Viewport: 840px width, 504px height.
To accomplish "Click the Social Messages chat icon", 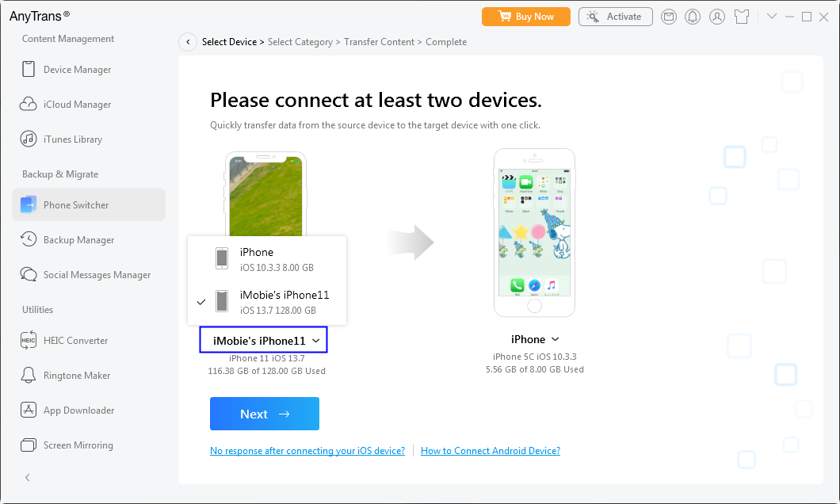I will click(x=29, y=275).
